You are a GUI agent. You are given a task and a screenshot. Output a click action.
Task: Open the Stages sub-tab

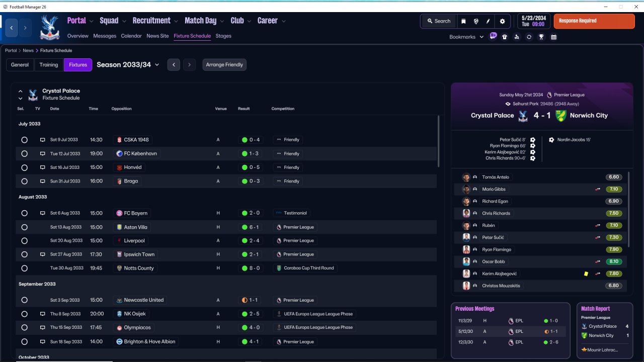click(223, 36)
